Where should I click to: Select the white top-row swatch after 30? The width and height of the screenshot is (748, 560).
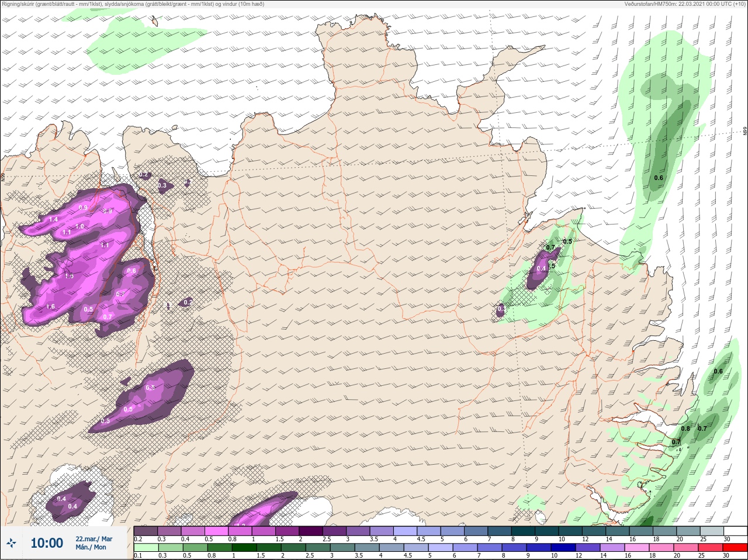pyautogui.click(x=735, y=531)
